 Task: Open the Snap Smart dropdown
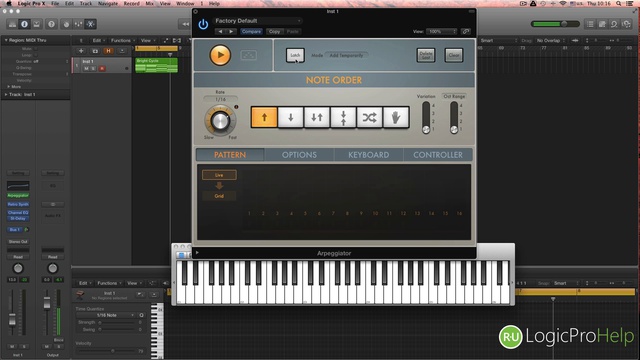[499, 40]
